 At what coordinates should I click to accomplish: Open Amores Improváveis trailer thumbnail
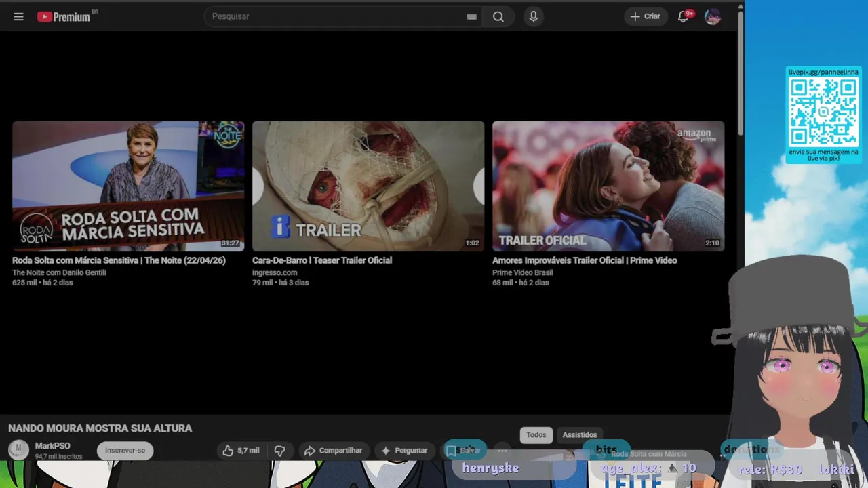pos(608,186)
